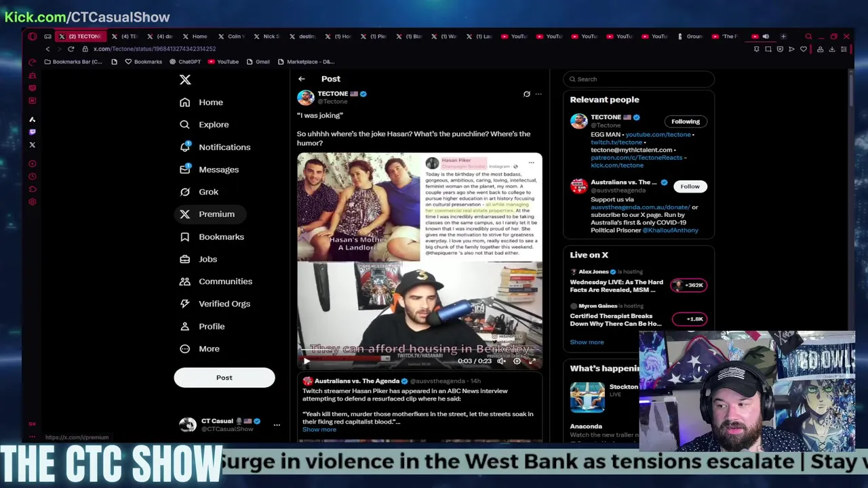This screenshot has height=488, width=868.
Task: Open CT Casual account menu dots
Action: (277, 425)
